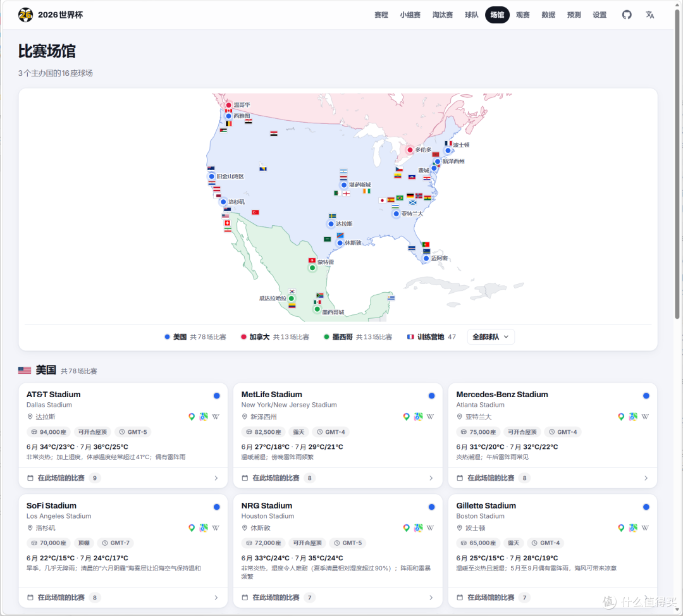Open Wikipedia for AT&T Stadium

click(x=216, y=417)
